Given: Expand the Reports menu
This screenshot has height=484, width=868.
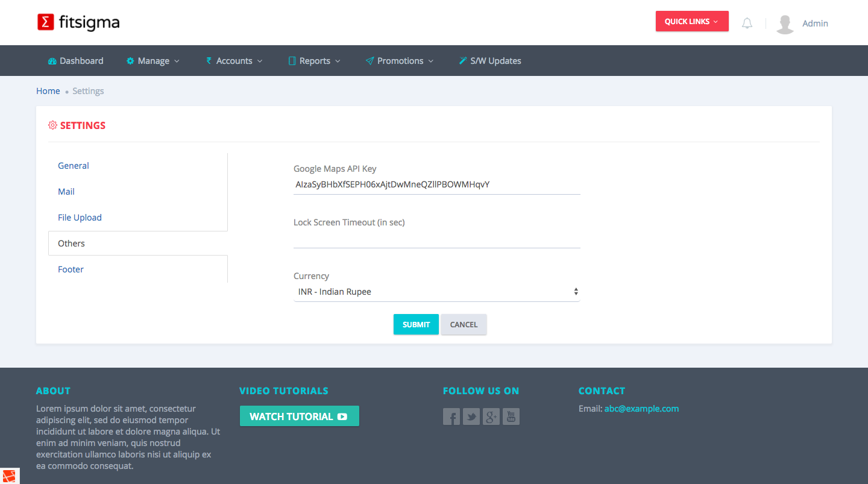Looking at the screenshot, I should 315,61.
